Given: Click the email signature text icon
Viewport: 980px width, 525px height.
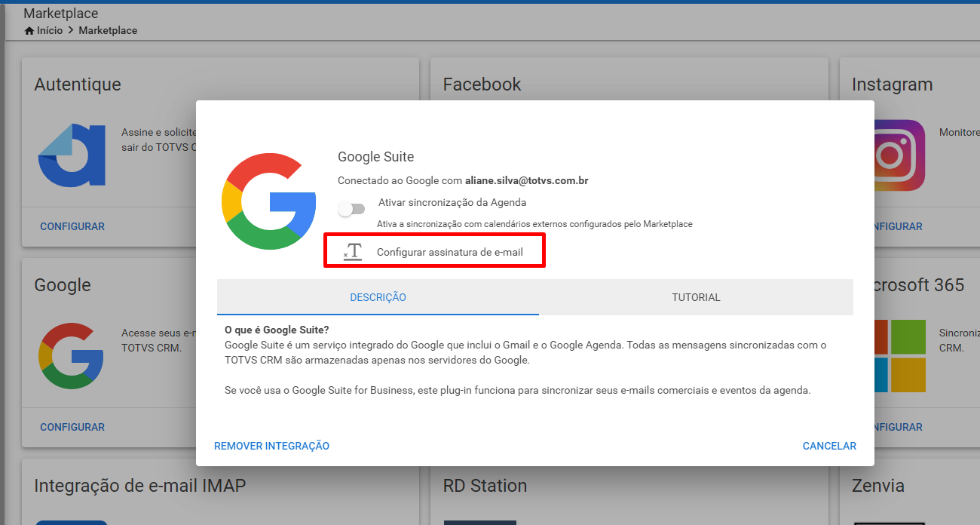Looking at the screenshot, I should coord(353,252).
